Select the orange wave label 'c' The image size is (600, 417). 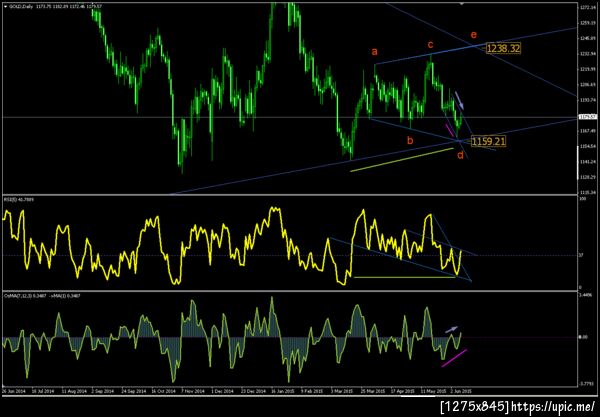[x=430, y=45]
